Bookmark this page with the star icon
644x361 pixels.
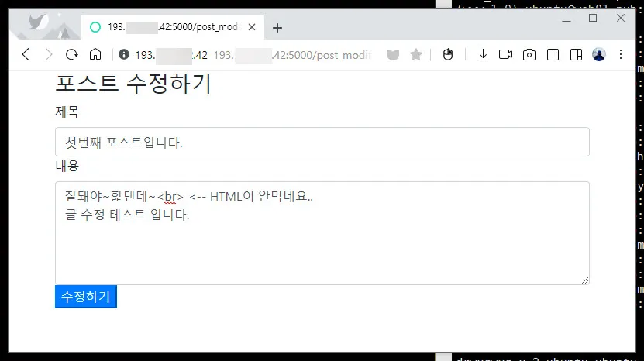[x=416, y=55]
